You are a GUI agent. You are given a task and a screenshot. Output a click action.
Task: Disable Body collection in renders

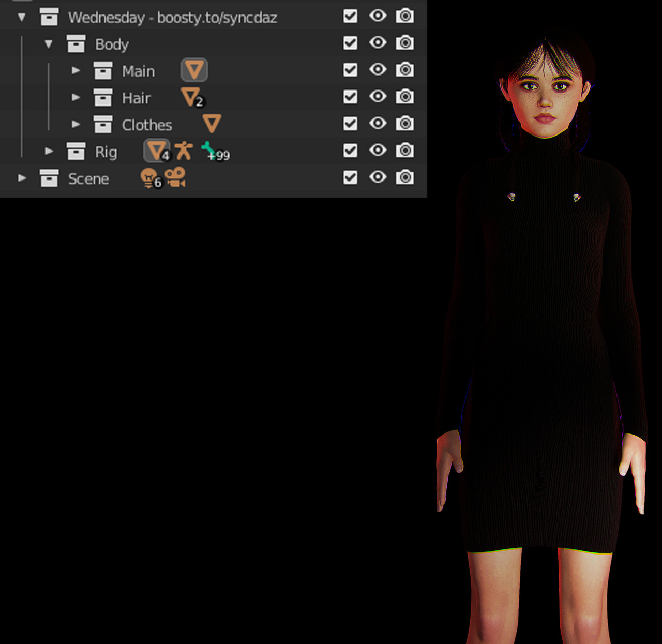pyautogui.click(x=404, y=43)
